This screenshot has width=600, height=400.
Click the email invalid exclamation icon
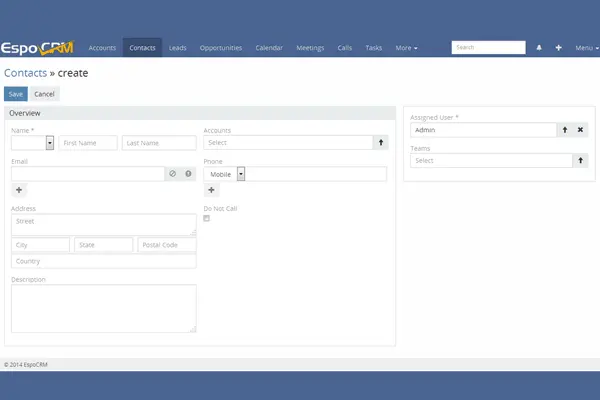[188, 173]
